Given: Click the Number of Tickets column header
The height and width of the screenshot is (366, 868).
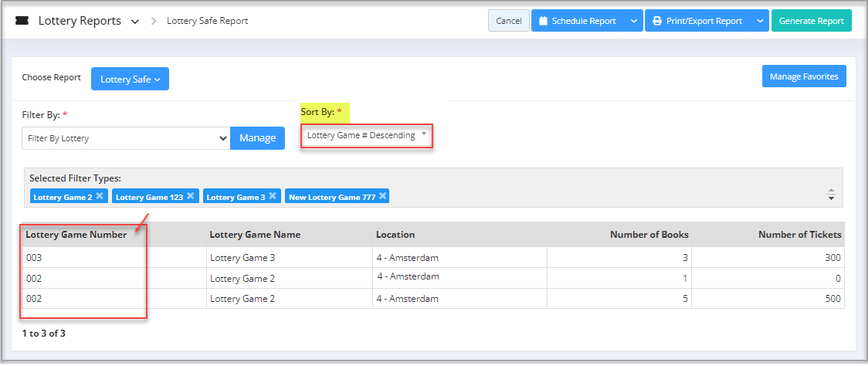Looking at the screenshot, I should (x=799, y=235).
